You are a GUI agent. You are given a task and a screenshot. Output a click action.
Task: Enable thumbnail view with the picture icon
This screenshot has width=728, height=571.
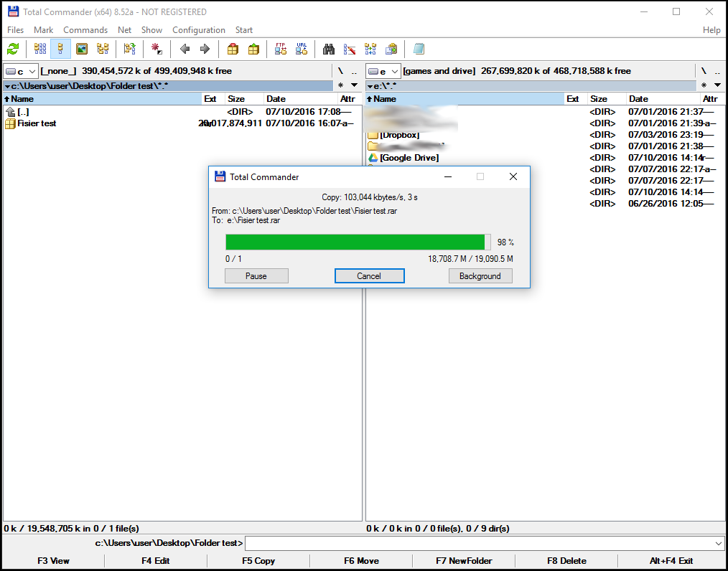82,49
